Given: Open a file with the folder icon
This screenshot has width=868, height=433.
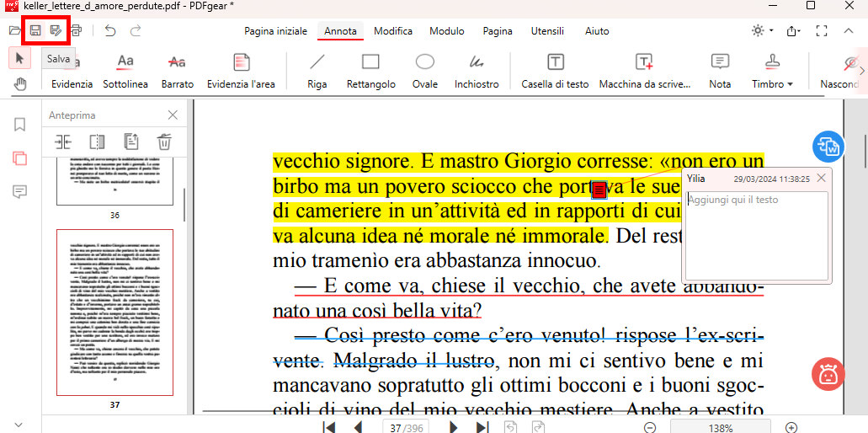Looking at the screenshot, I should [15, 31].
